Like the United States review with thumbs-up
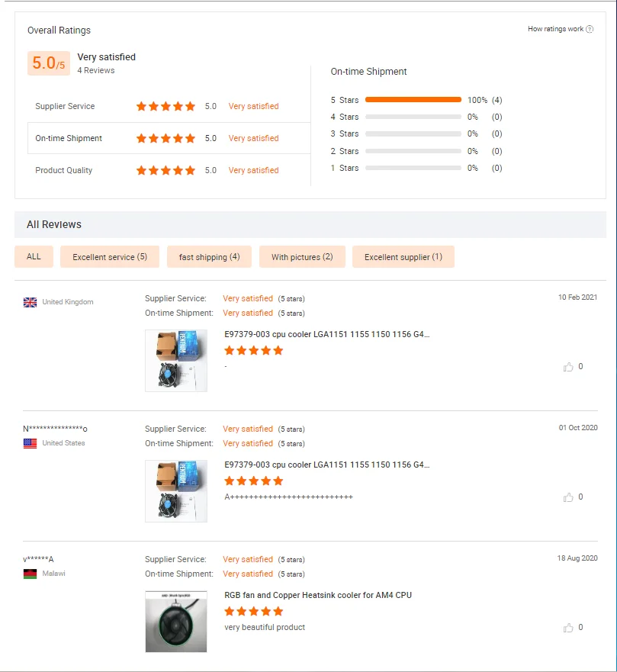Image resolution: width=617 pixels, height=672 pixels. tap(568, 497)
